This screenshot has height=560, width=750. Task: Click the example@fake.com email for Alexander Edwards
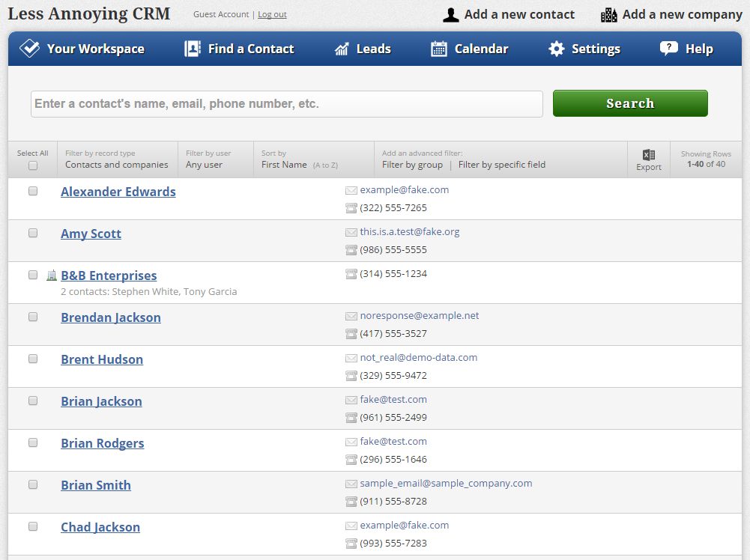coord(404,189)
